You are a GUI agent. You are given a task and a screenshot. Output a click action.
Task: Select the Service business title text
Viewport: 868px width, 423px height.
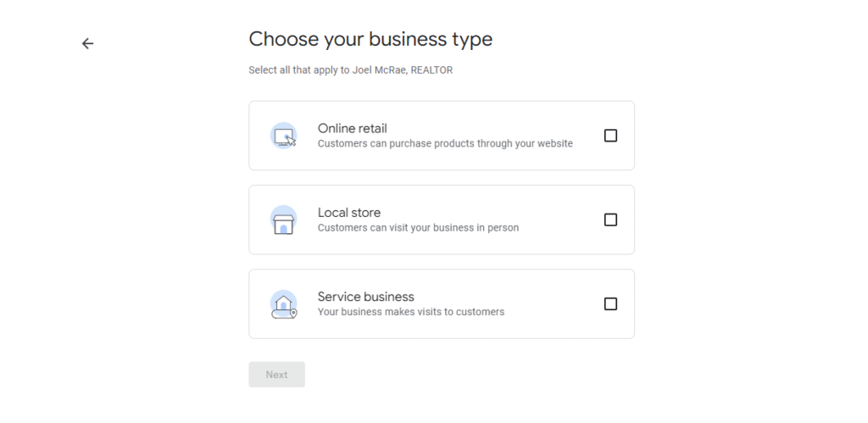pyautogui.click(x=365, y=297)
